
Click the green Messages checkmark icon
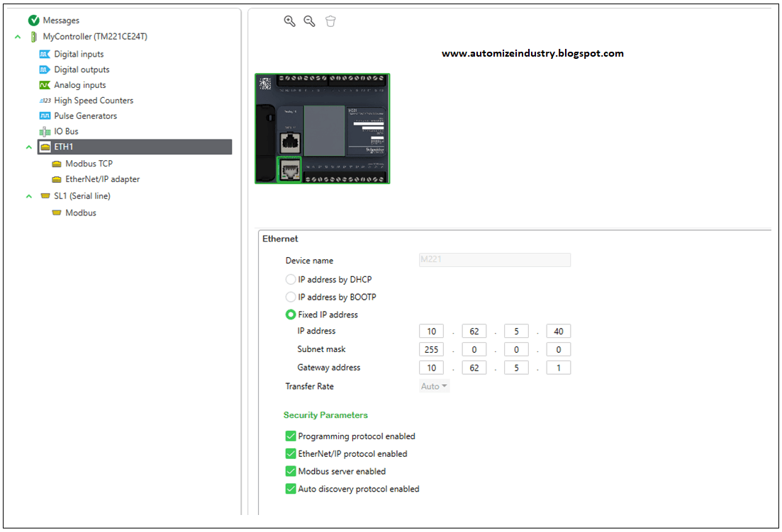click(x=34, y=20)
